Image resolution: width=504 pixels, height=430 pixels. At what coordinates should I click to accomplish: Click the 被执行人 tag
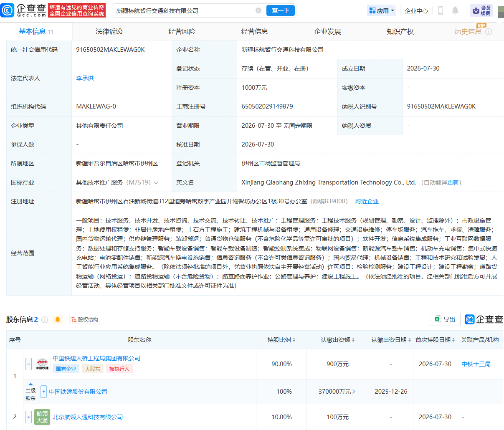[x=119, y=369]
